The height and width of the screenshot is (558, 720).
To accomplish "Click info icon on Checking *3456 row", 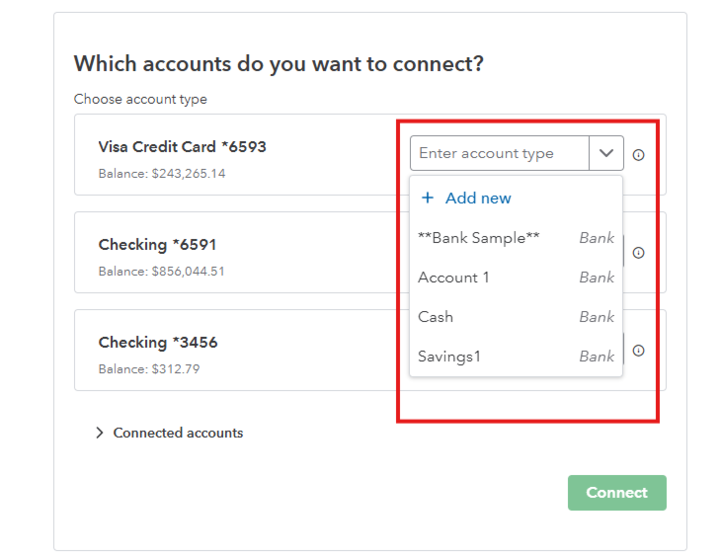I will pyautogui.click(x=638, y=351).
